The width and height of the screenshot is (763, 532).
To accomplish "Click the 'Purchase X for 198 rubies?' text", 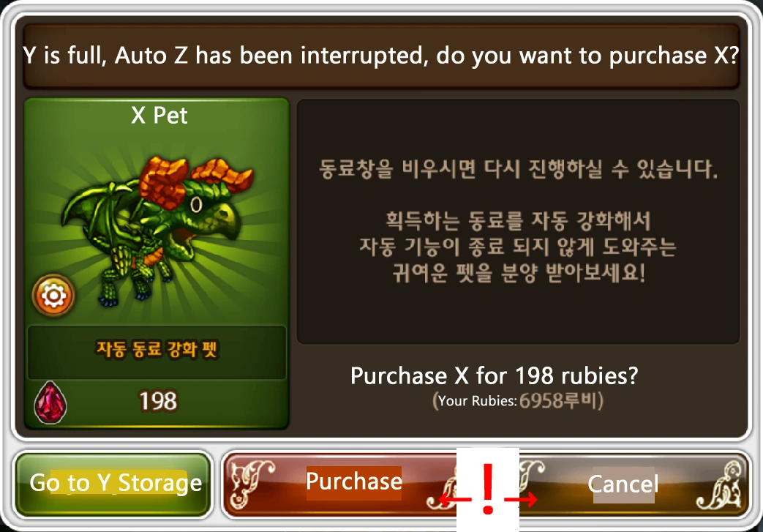I will click(494, 375).
